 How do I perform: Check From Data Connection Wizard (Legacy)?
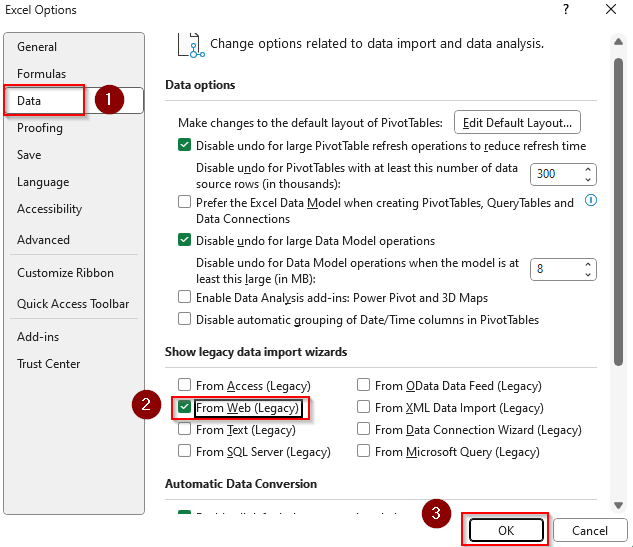363,429
